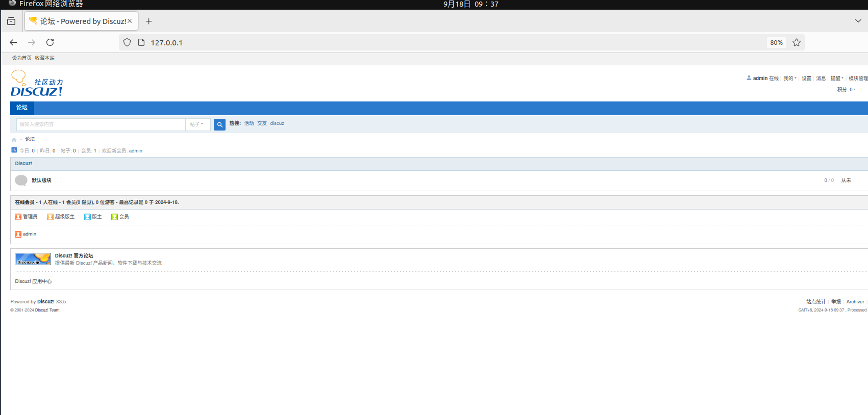The height and width of the screenshot is (415, 868).
Task: Click the 版主 legend icon
Action: [87, 217]
